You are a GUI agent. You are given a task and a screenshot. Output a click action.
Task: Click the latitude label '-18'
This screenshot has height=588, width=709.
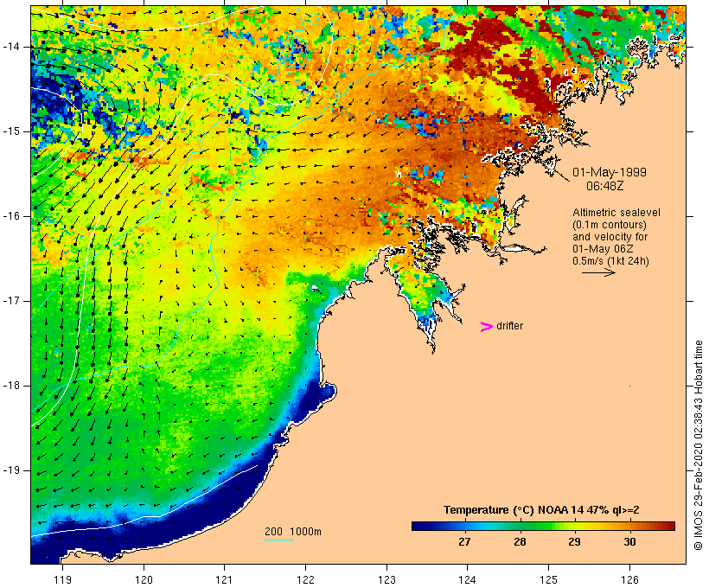pos(10,386)
